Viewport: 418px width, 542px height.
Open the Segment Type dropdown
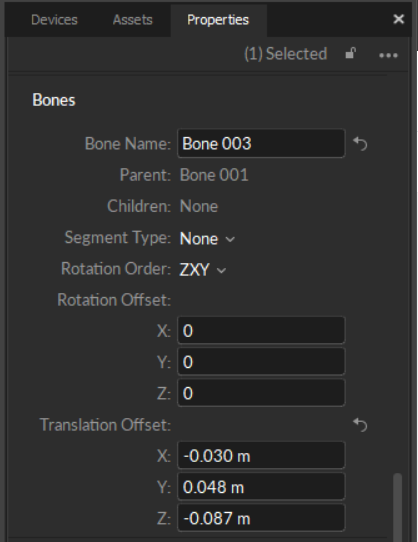[x=207, y=239]
